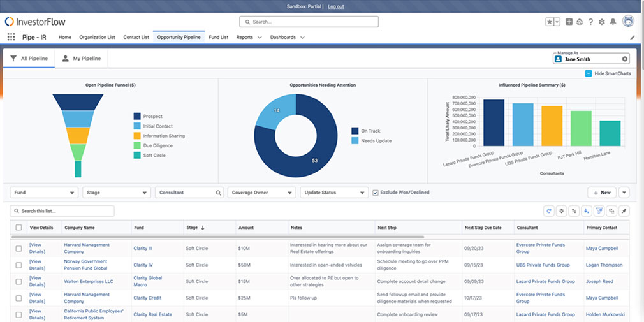Click the help question mark icon
Viewport: 644px width, 322px height.
click(x=590, y=22)
